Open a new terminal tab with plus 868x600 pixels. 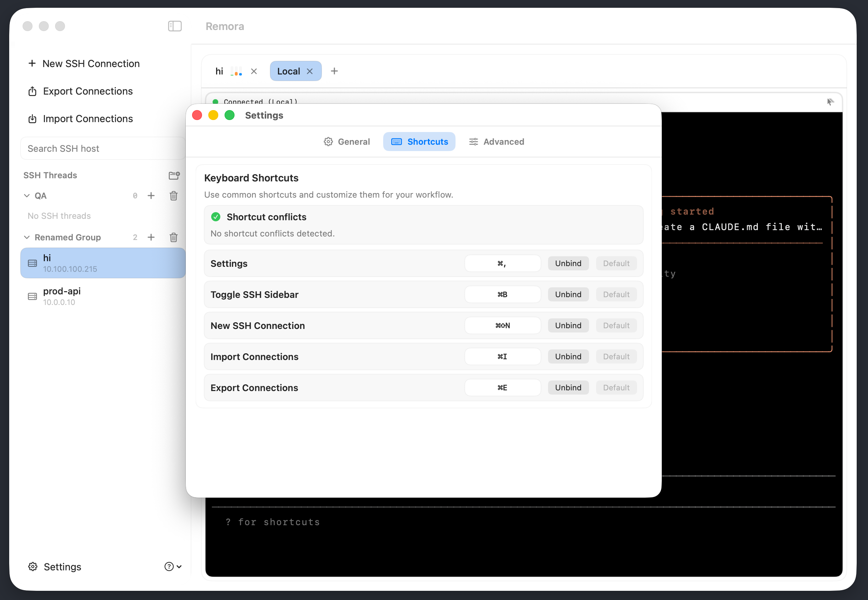334,71
